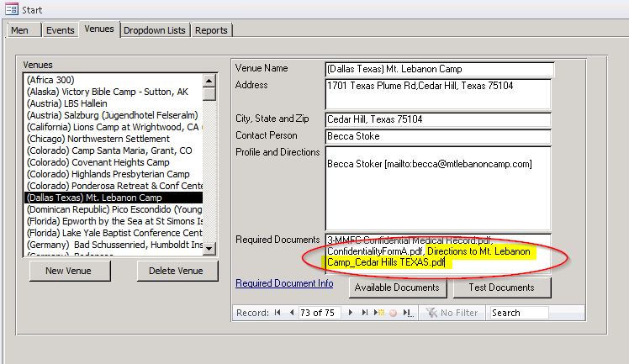The width and height of the screenshot is (629, 364).
Task: Switch to the Reports tab
Action: click(211, 30)
